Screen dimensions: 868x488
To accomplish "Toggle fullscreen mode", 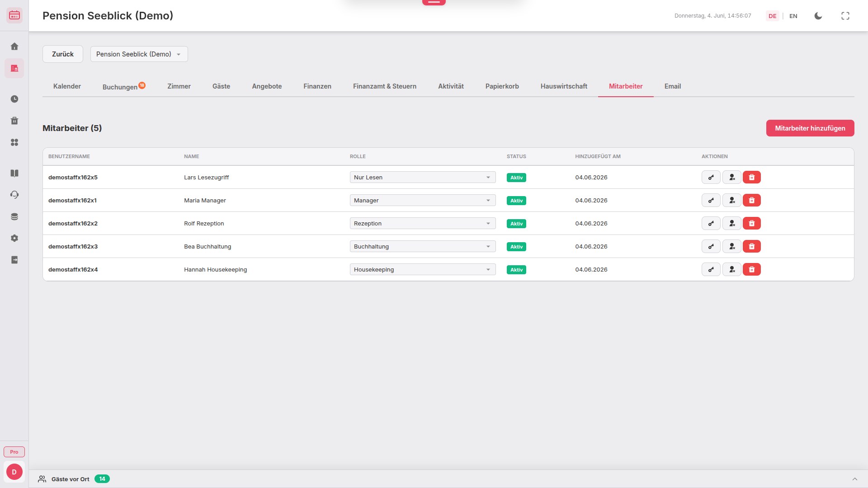I will [845, 16].
